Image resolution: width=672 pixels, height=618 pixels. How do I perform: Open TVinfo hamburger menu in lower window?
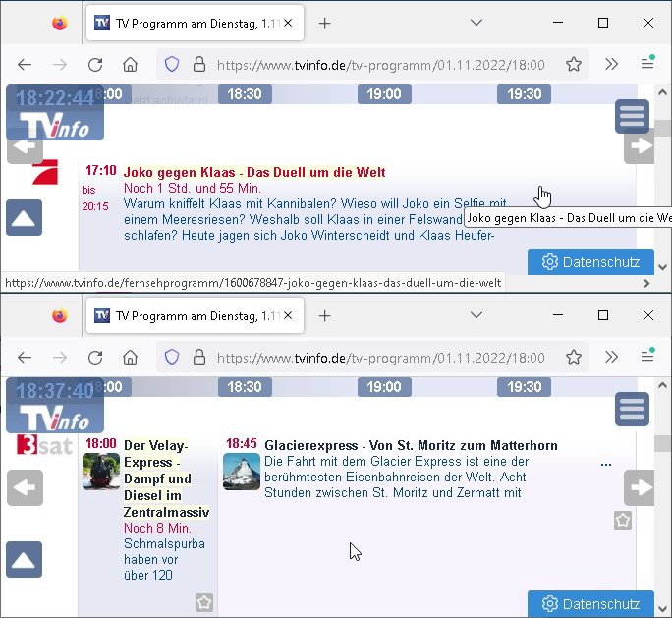tap(632, 409)
